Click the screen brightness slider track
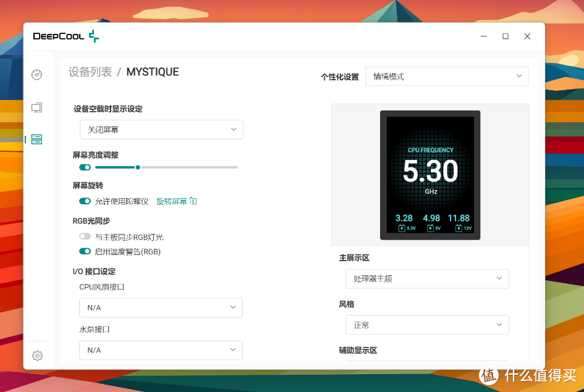 tap(166, 167)
